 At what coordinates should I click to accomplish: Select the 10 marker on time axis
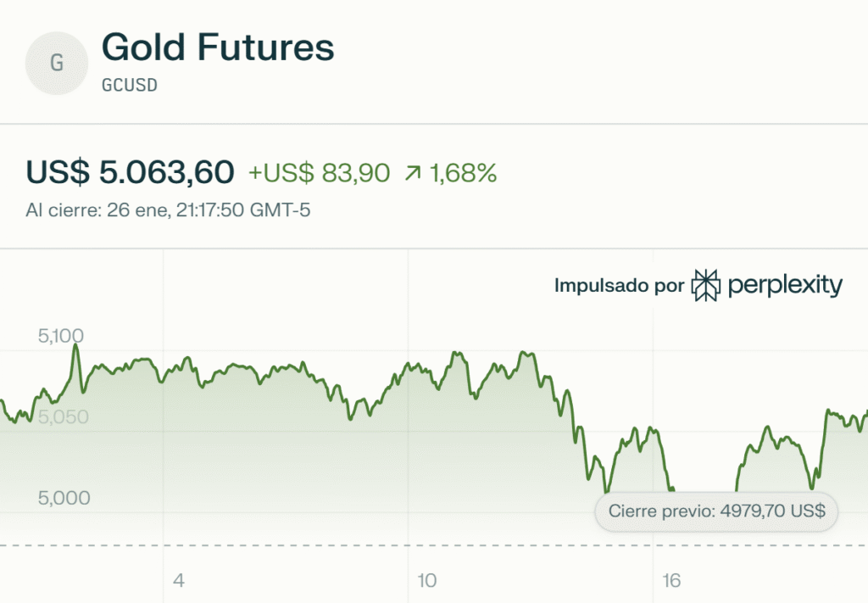click(427, 581)
